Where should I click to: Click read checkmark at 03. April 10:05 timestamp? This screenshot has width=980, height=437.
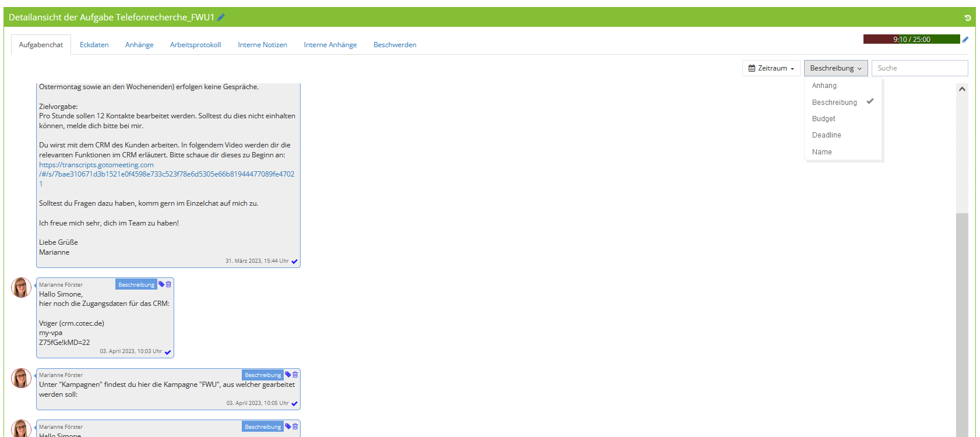[294, 404]
